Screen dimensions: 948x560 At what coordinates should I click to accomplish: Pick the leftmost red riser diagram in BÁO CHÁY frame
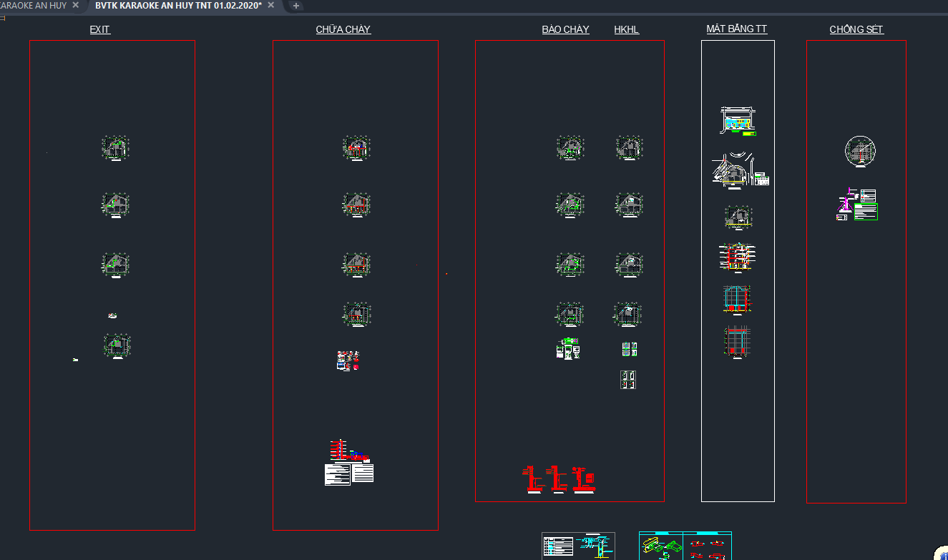(x=533, y=480)
